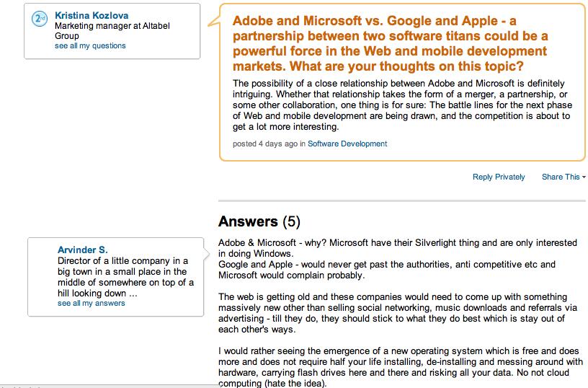Viewport: 588px width, 388px height.
Task: Click the Answers (5) heading
Action: 259,221
